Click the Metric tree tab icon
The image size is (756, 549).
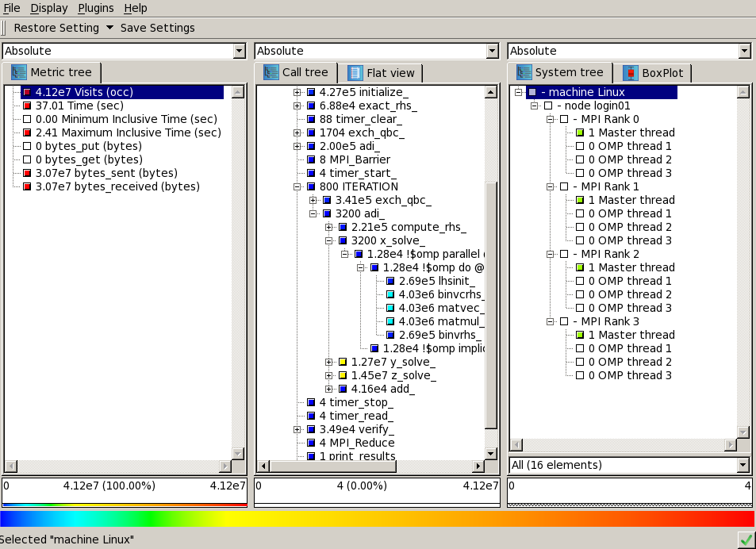tap(19, 72)
